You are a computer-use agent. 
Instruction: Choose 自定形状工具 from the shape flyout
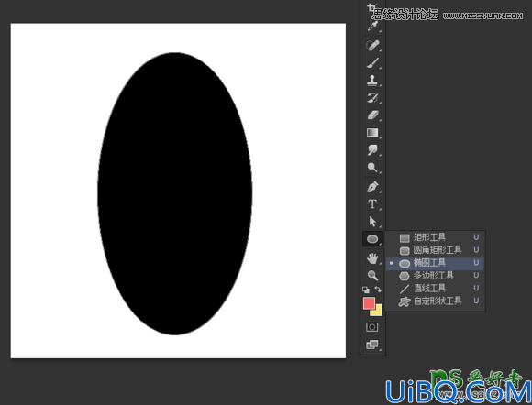point(436,301)
